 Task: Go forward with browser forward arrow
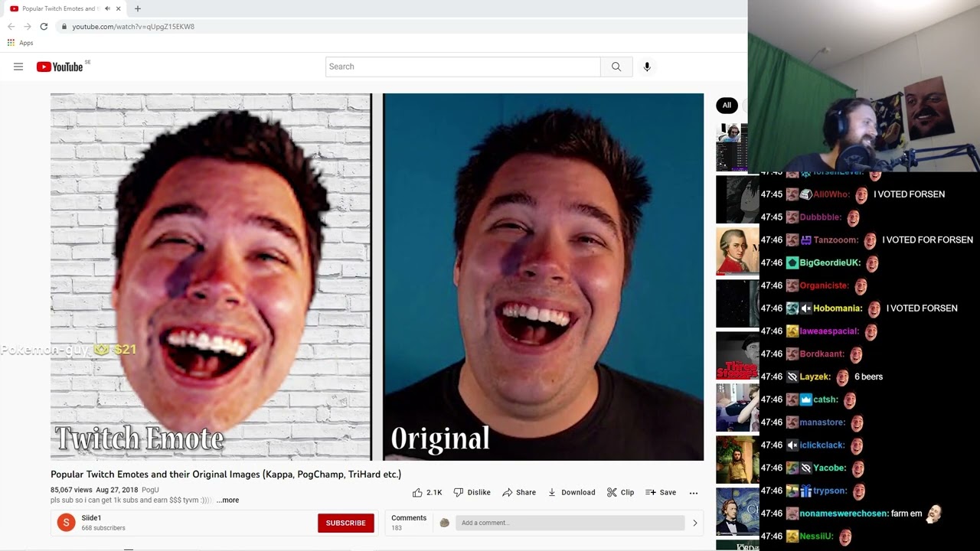(28, 26)
